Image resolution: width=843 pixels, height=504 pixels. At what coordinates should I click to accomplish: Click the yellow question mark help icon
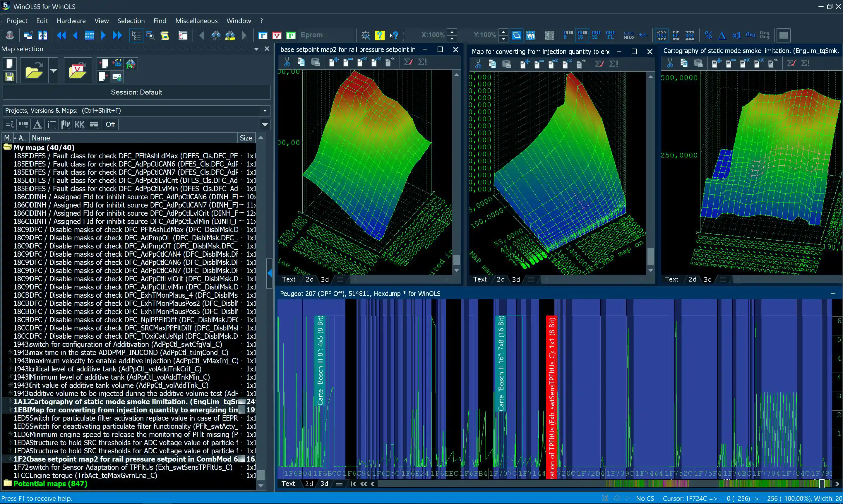click(379, 35)
